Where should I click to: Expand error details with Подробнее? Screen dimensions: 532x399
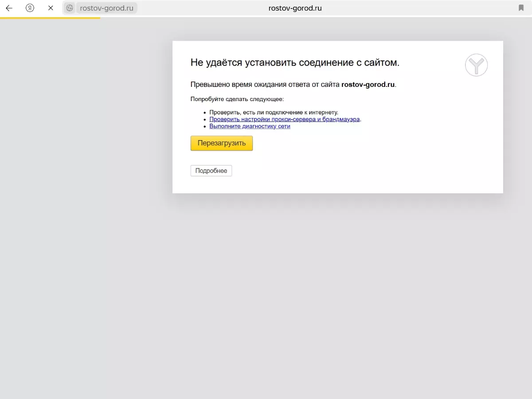click(x=211, y=171)
